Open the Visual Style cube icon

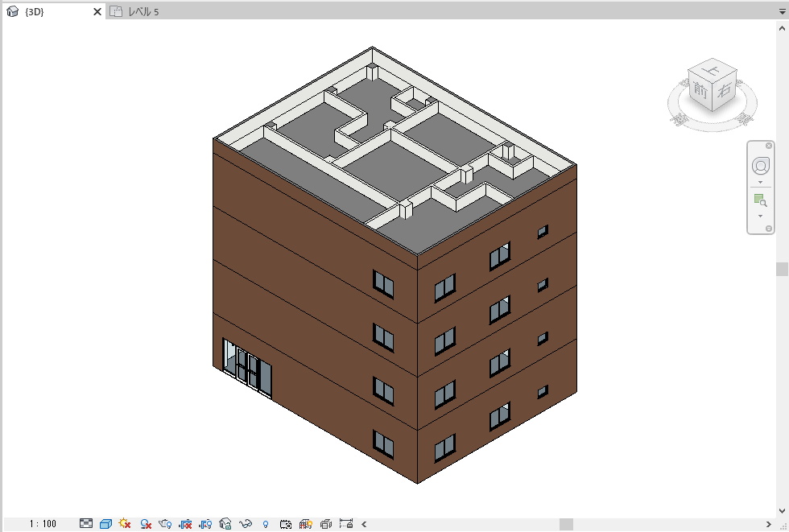[105, 524]
